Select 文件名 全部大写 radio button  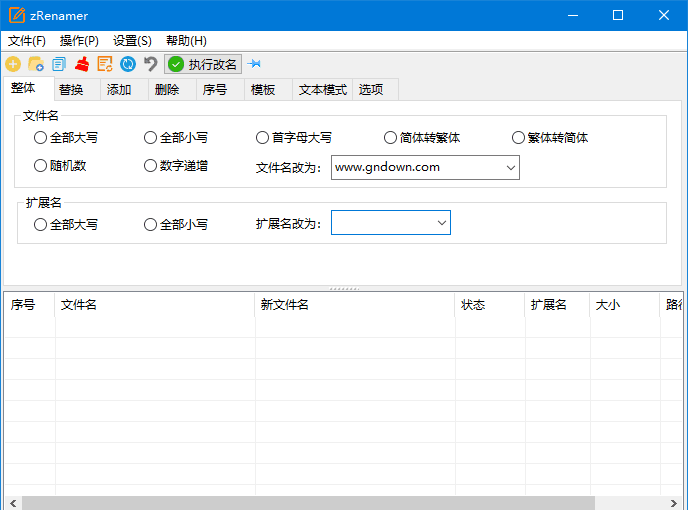(66, 138)
